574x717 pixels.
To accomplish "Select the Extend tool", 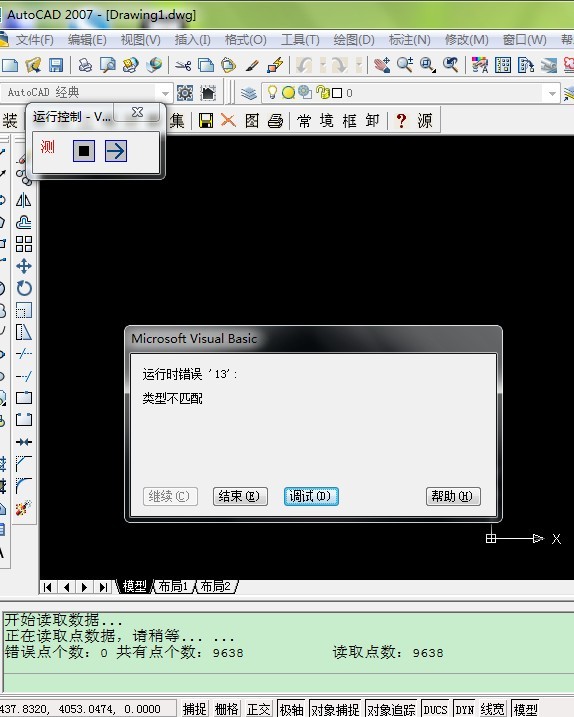I will pos(24,376).
